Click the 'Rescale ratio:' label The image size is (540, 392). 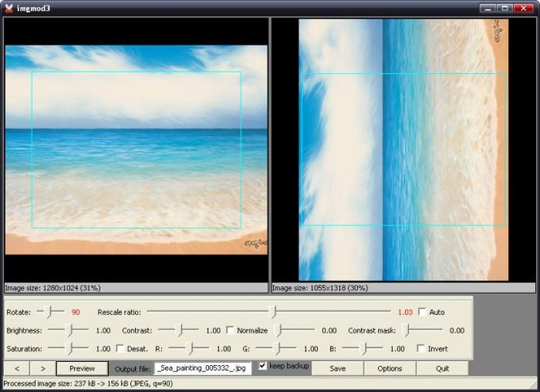point(119,312)
